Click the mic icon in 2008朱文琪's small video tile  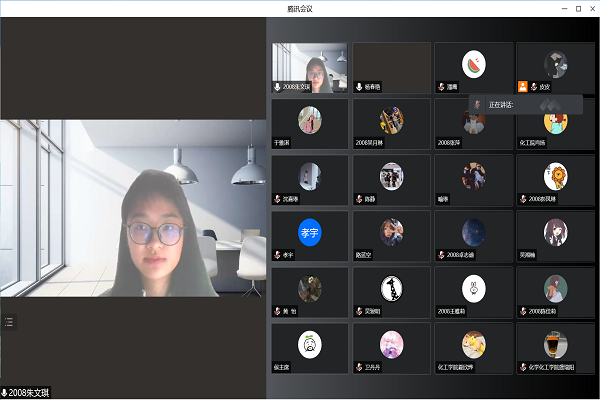tap(278, 87)
